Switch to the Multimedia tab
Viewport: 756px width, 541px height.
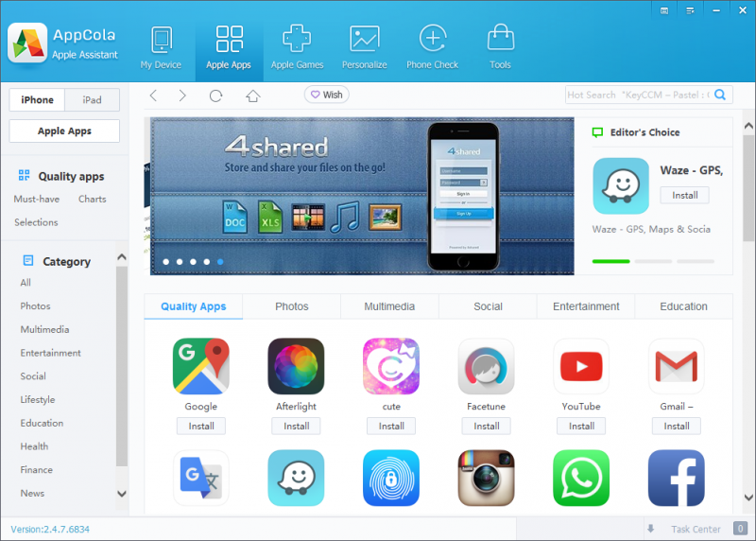389,306
